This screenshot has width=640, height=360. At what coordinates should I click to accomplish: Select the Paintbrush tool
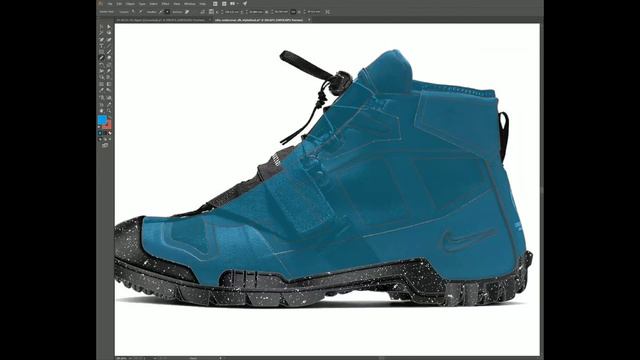tap(109, 52)
